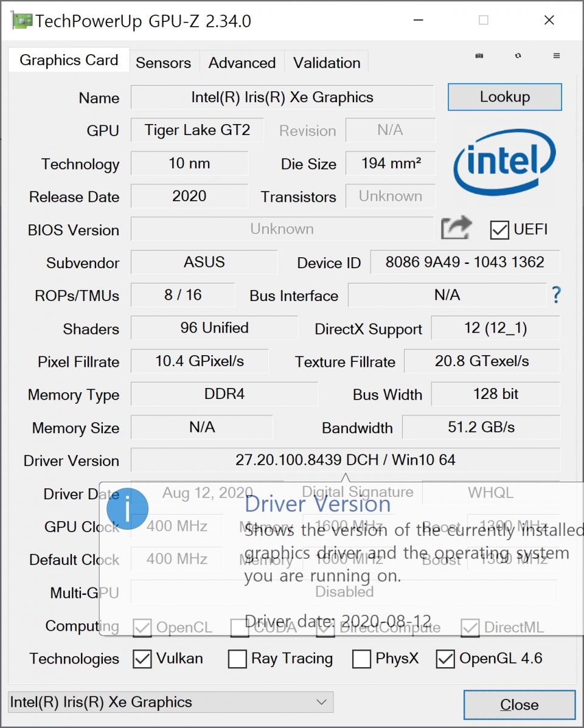Viewport: 584px width, 728px height.
Task: Open the GPU selection dropdown
Action: click(171, 702)
